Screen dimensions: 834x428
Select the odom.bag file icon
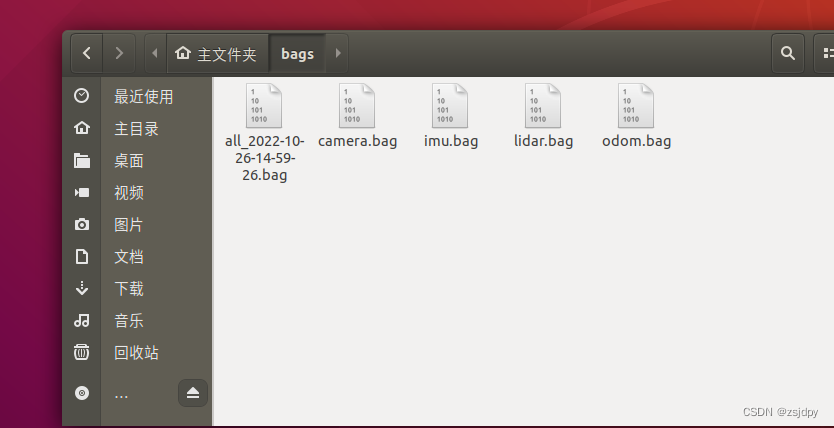pyautogui.click(x=636, y=106)
